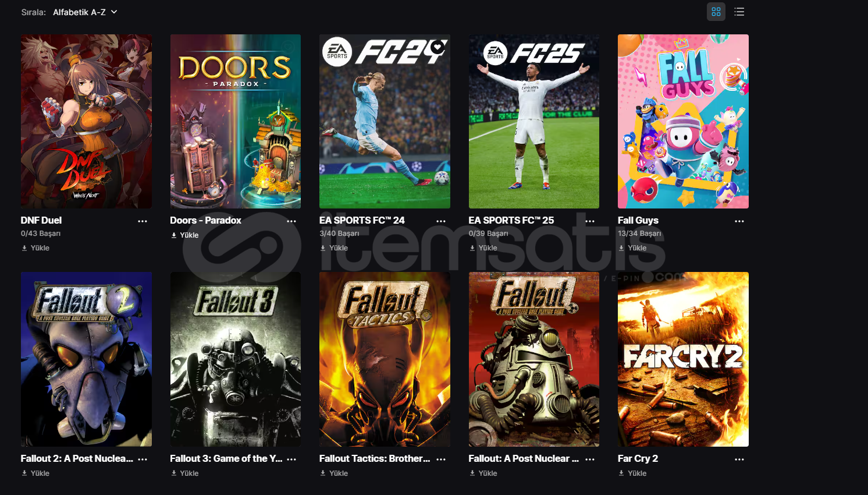Click Yükle under Fall Guys
The width and height of the screenshot is (868, 495).
(632, 248)
